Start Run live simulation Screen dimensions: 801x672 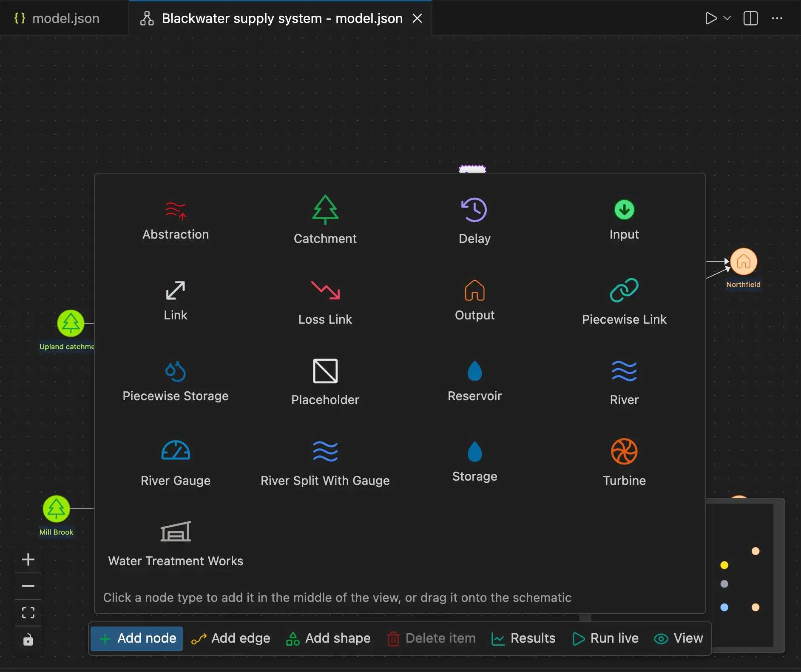point(605,638)
